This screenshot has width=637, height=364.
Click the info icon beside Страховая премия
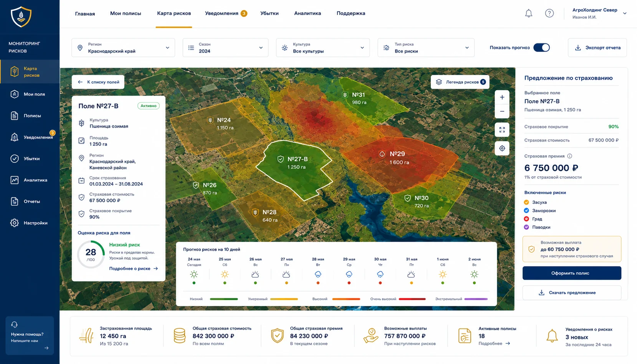(570, 156)
